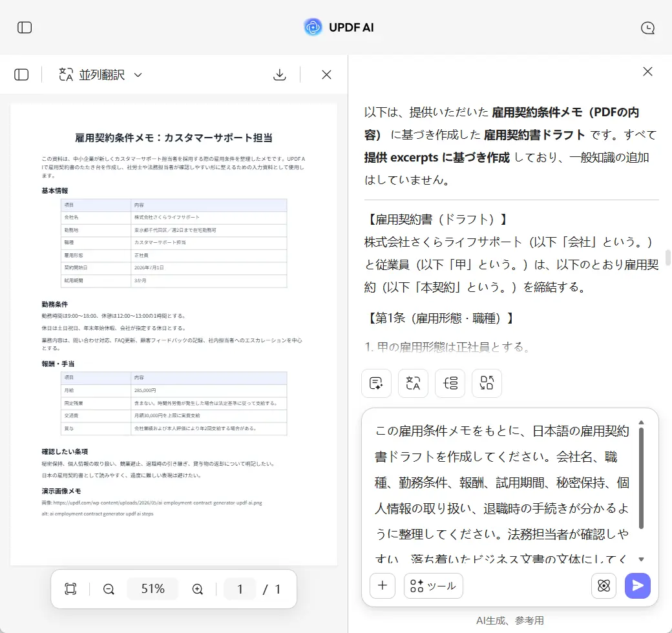Open the ツール tools menu
This screenshot has width=672, height=633.
pos(434,585)
